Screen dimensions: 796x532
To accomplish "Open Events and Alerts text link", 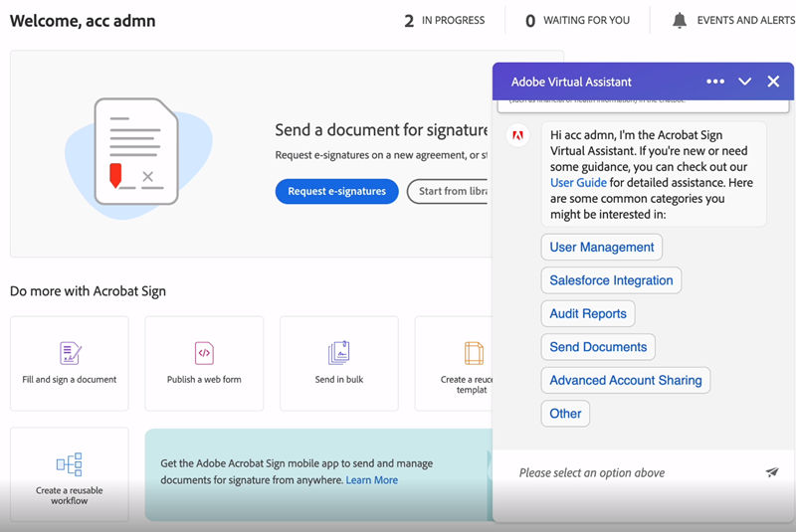I will point(745,20).
